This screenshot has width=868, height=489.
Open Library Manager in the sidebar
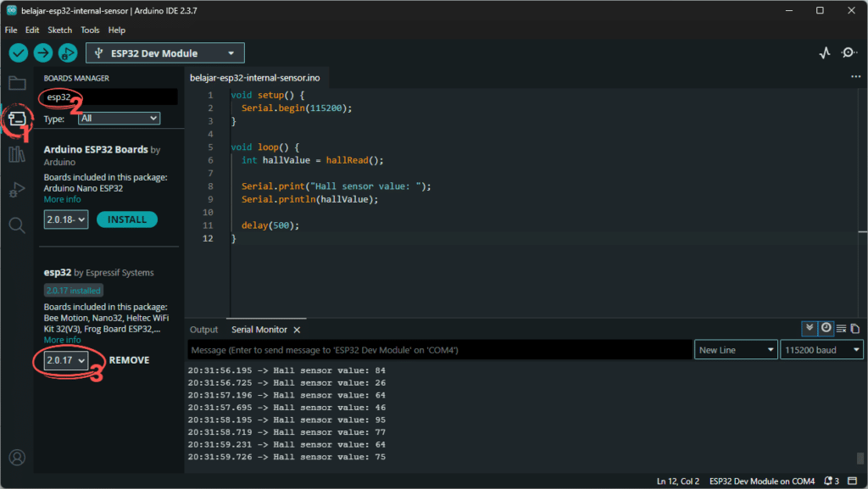point(17,154)
